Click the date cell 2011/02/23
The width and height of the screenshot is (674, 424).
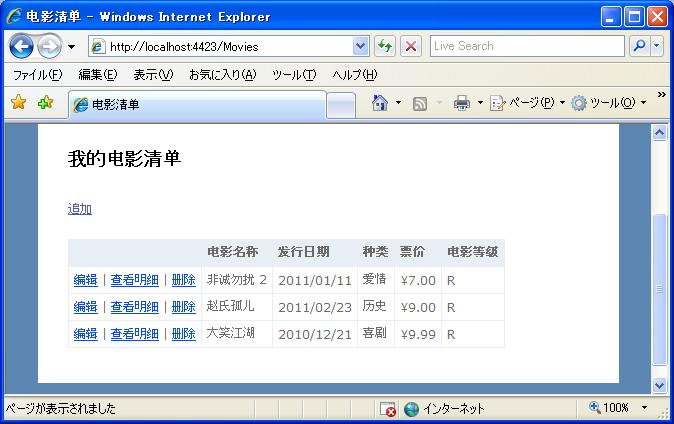pos(315,307)
